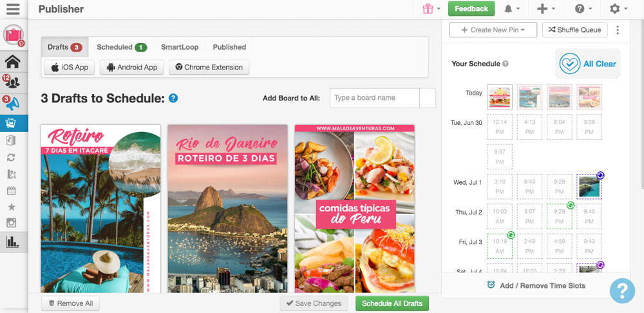Switch to the Drafts tab
Screen dimensions: 644x313
point(65,47)
